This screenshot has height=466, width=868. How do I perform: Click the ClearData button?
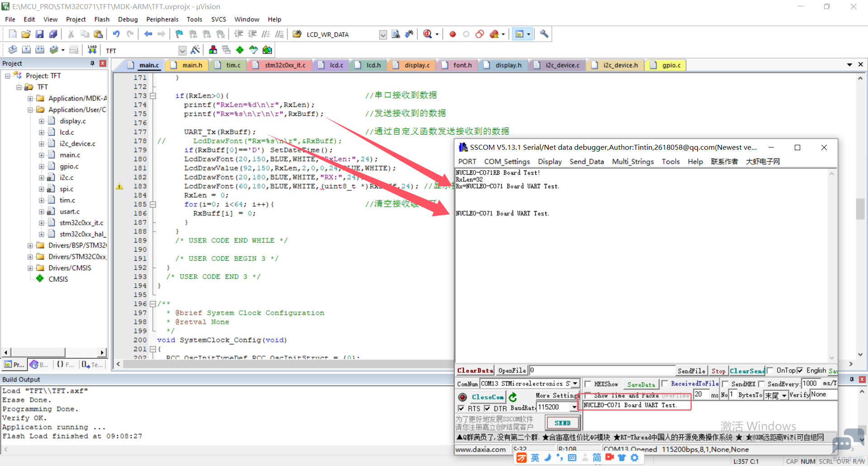click(475, 371)
